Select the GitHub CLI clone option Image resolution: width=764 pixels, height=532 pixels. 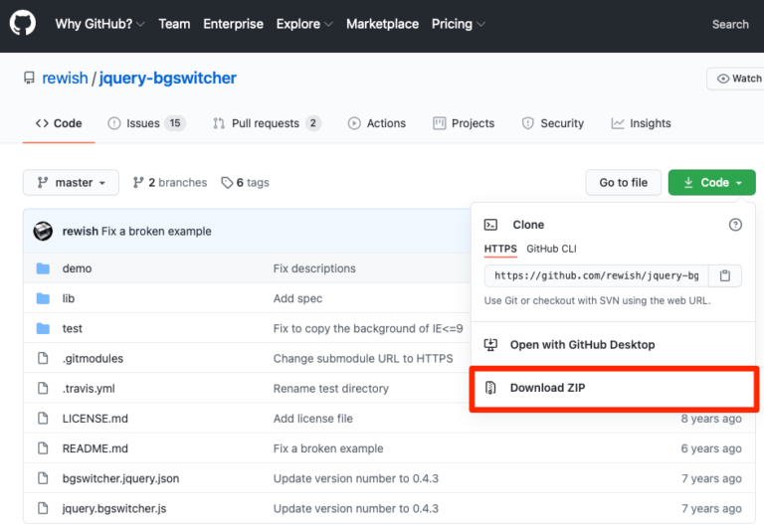[551, 249]
